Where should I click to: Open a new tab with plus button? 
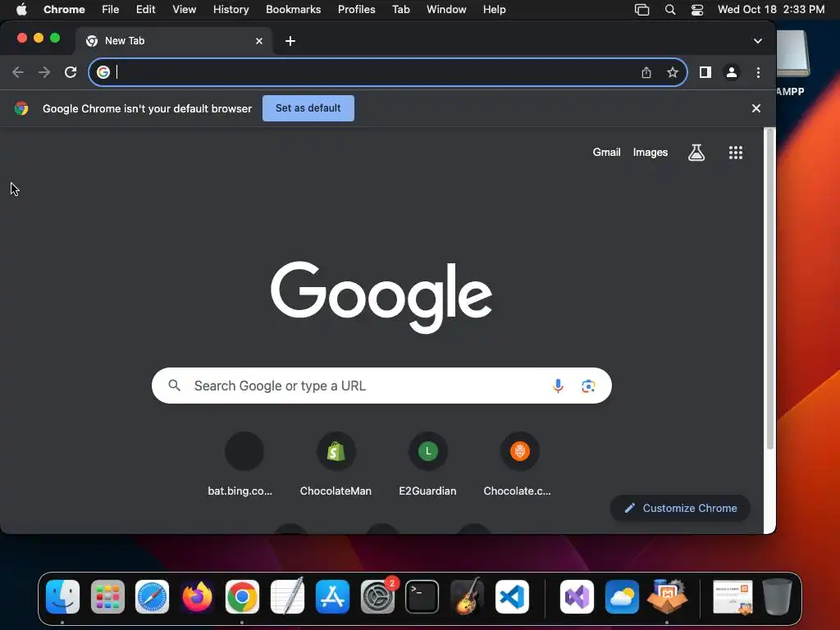[290, 41]
